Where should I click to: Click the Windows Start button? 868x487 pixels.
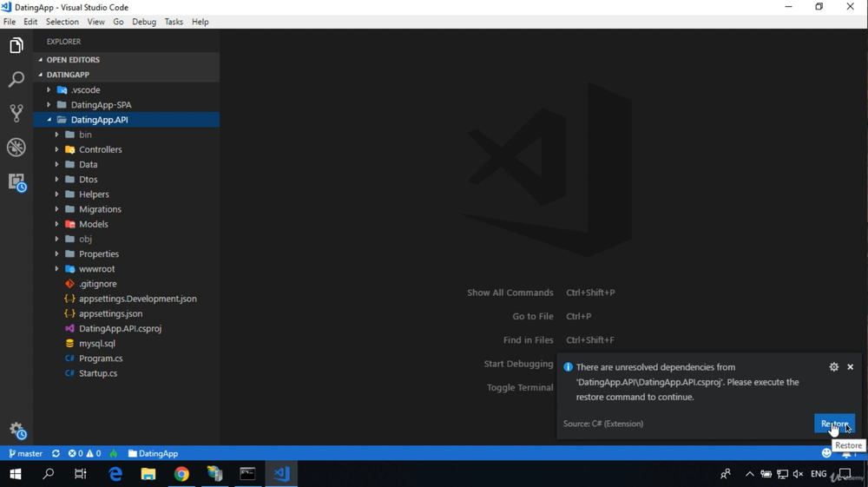pos(16,474)
